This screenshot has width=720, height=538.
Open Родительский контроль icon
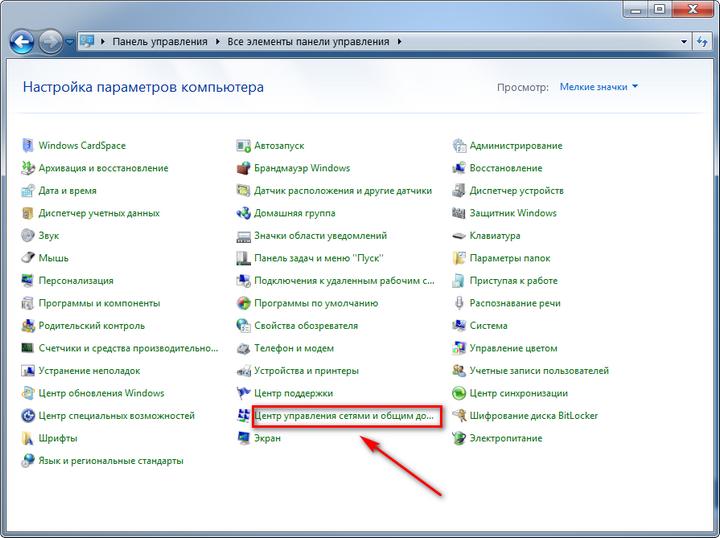tap(28, 325)
